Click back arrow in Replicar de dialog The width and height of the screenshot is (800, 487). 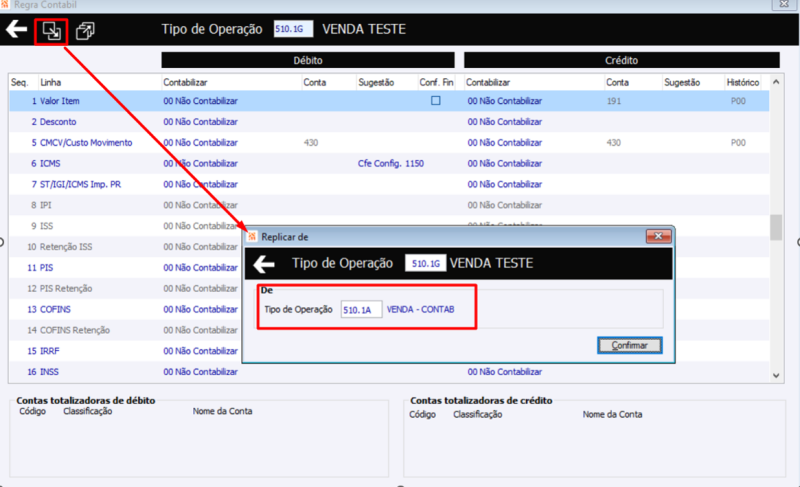pyautogui.click(x=264, y=264)
